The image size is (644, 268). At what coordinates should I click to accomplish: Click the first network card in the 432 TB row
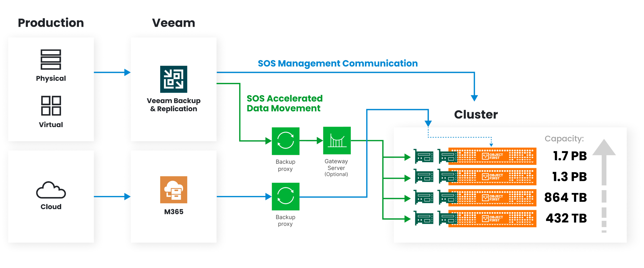(x=424, y=218)
